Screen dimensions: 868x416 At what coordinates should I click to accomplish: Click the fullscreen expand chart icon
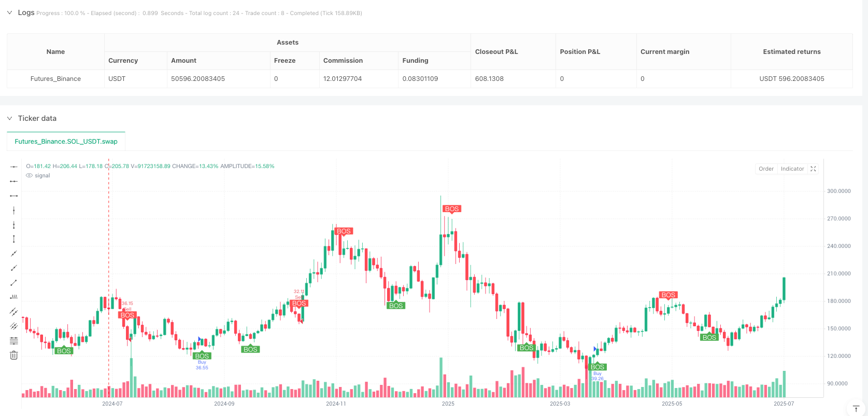click(813, 169)
